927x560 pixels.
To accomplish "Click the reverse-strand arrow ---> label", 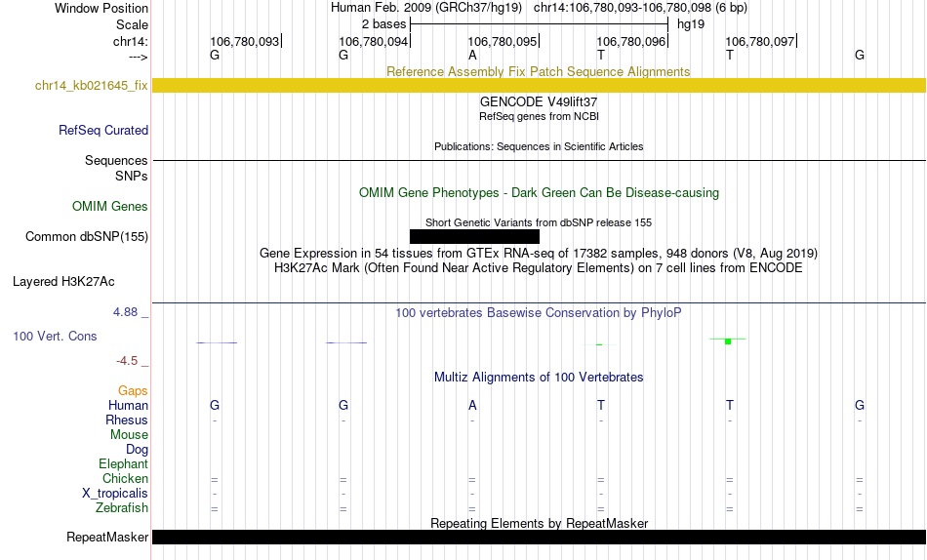I will (x=138, y=57).
